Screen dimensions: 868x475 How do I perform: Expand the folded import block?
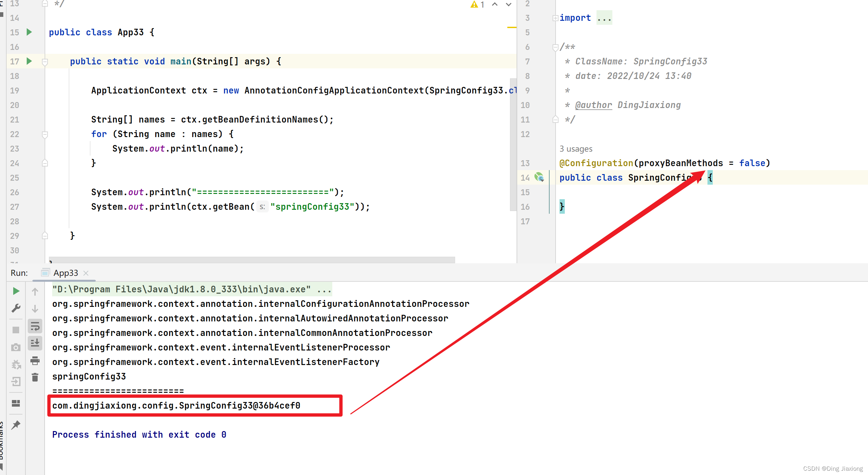[555, 18]
